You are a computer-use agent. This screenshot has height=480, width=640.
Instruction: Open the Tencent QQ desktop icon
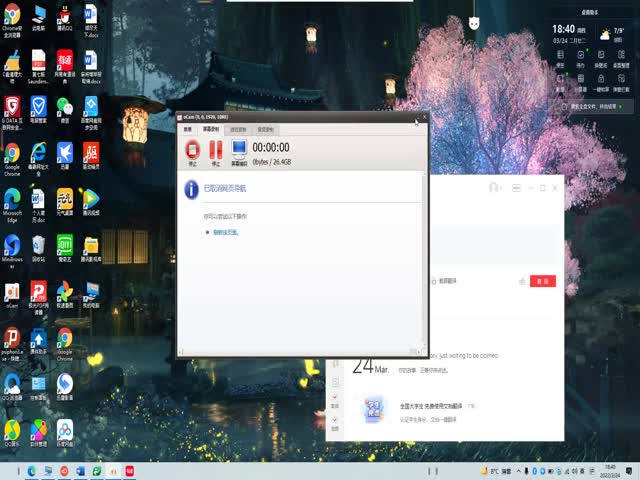[64, 17]
